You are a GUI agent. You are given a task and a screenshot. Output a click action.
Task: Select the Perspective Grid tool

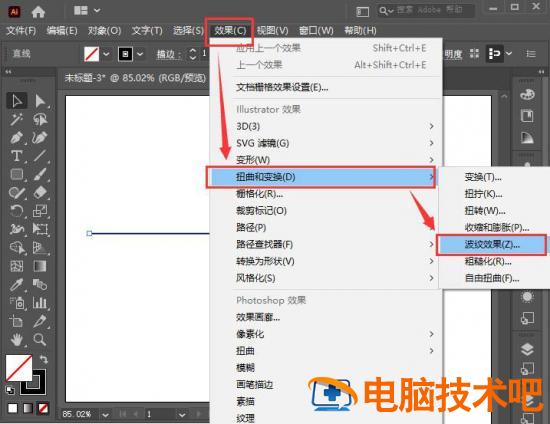click(40, 248)
